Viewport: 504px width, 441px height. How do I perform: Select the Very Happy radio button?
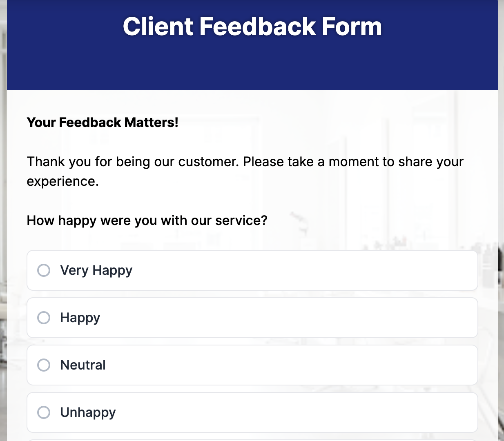click(x=44, y=270)
